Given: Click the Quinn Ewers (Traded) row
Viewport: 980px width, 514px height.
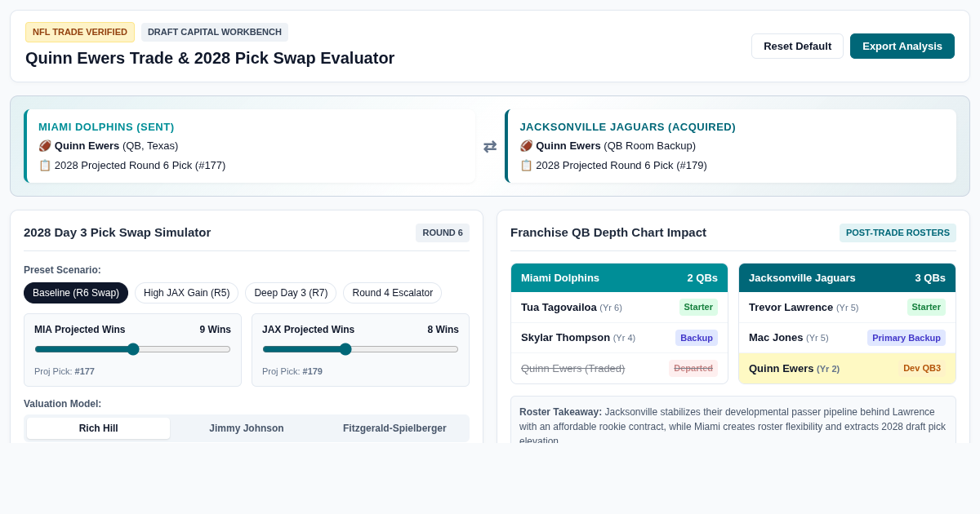Looking at the screenshot, I should click(x=619, y=368).
